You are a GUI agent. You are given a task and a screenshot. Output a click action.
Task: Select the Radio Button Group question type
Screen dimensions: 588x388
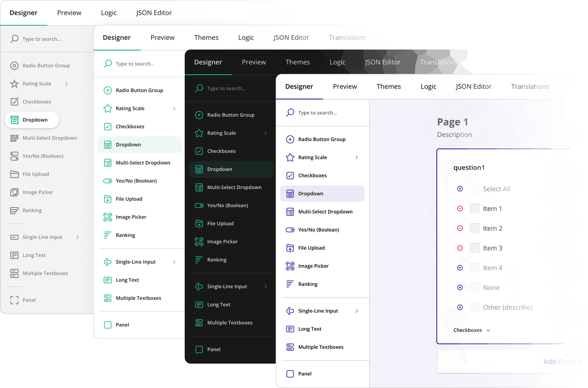click(322, 139)
